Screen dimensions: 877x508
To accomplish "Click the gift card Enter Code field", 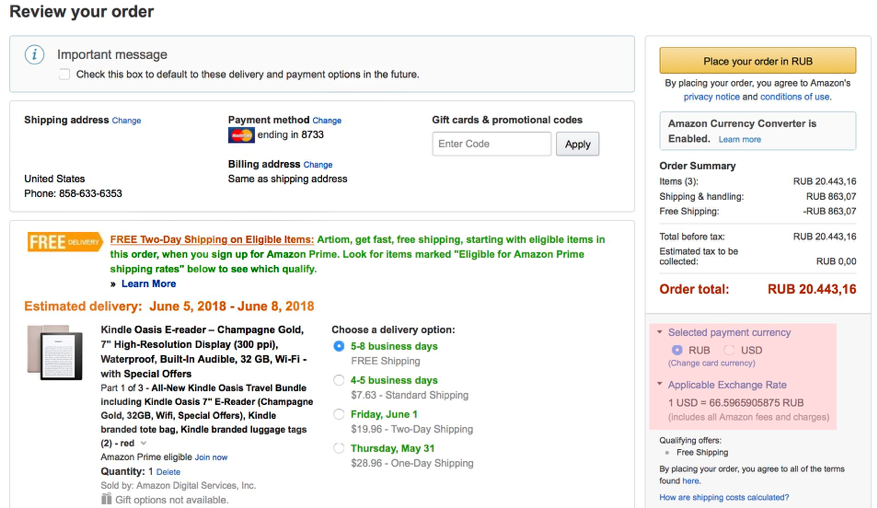I will coord(492,144).
